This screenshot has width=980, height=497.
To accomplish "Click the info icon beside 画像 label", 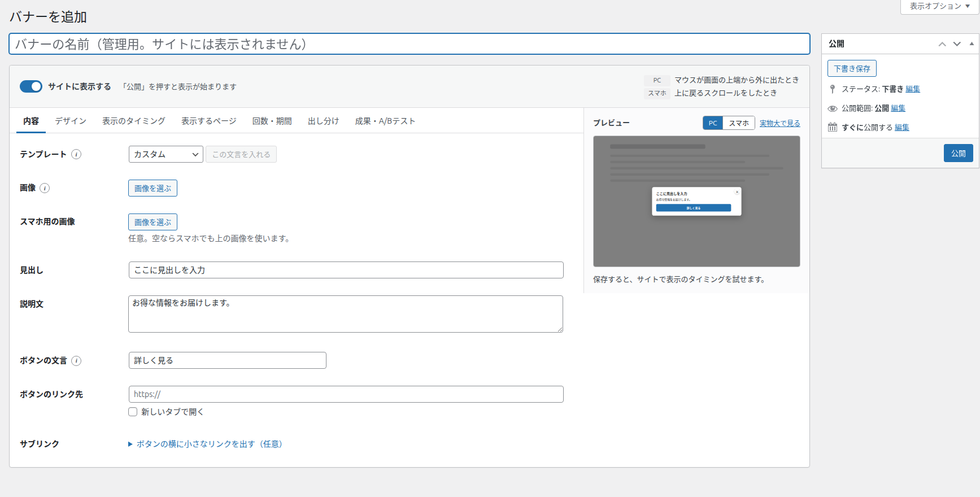I will click(x=45, y=188).
